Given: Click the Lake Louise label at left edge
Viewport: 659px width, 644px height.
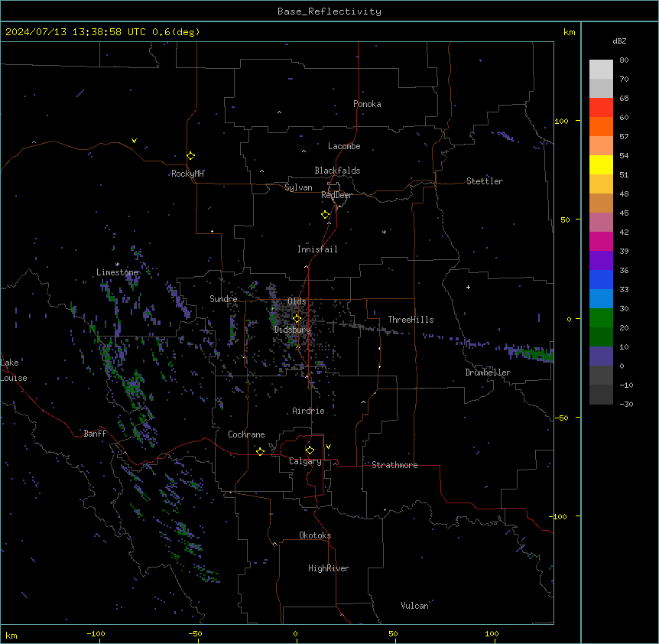Looking at the screenshot, I should click(14, 370).
